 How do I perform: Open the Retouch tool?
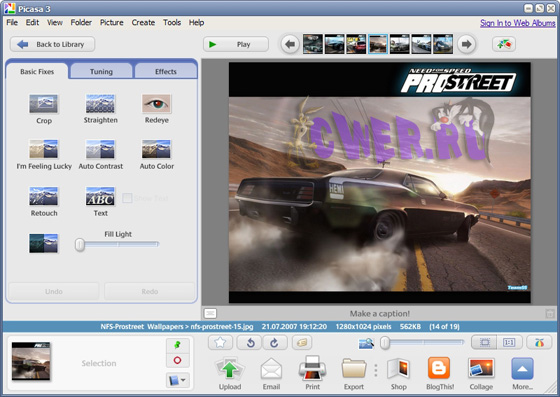pos(43,196)
